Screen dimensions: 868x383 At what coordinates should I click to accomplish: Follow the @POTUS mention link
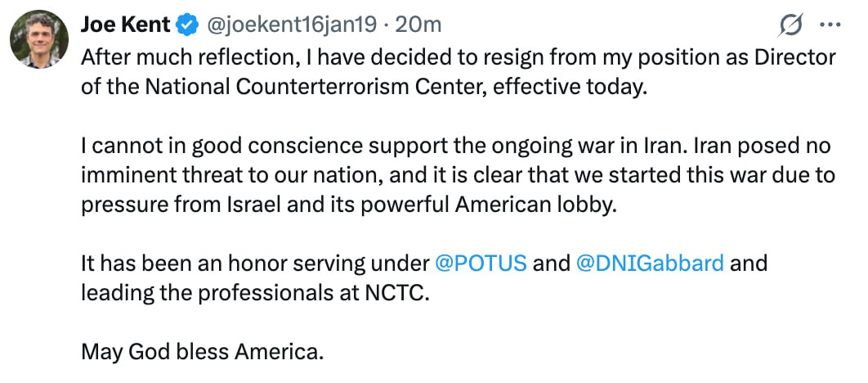481,264
